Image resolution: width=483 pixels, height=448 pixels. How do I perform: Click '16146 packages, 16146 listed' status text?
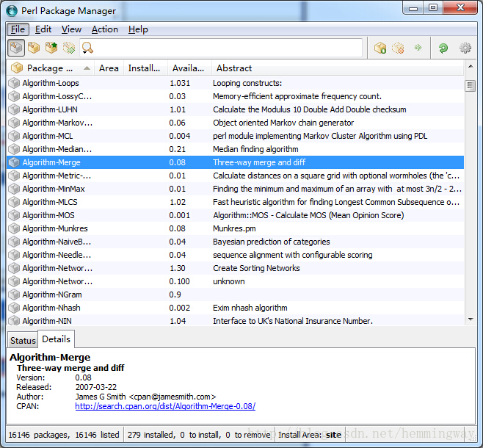[x=64, y=435]
